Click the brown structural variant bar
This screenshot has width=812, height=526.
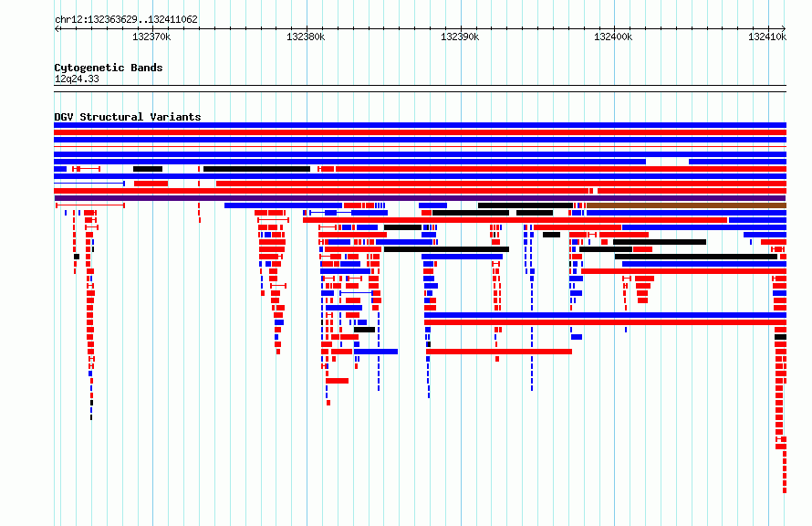(686, 205)
